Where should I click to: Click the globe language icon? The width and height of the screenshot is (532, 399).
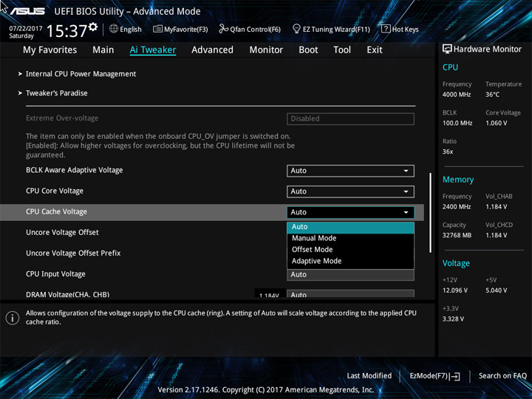pos(114,29)
